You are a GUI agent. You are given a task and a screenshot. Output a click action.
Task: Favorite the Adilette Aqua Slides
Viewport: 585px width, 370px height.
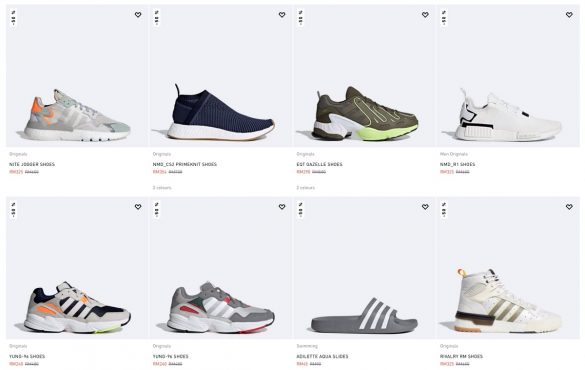click(425, 207)
